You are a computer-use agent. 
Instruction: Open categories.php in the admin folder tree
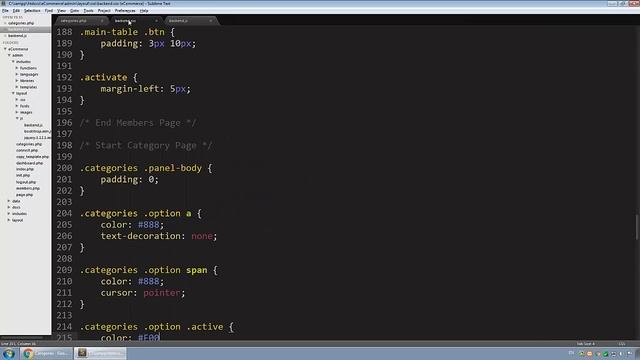coord(29,144)
